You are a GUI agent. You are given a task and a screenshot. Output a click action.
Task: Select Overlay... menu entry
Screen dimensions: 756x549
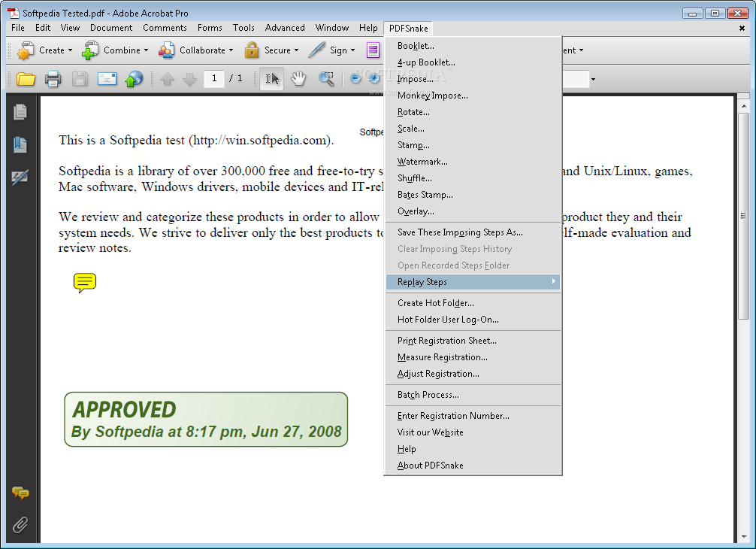pos(473,211)
